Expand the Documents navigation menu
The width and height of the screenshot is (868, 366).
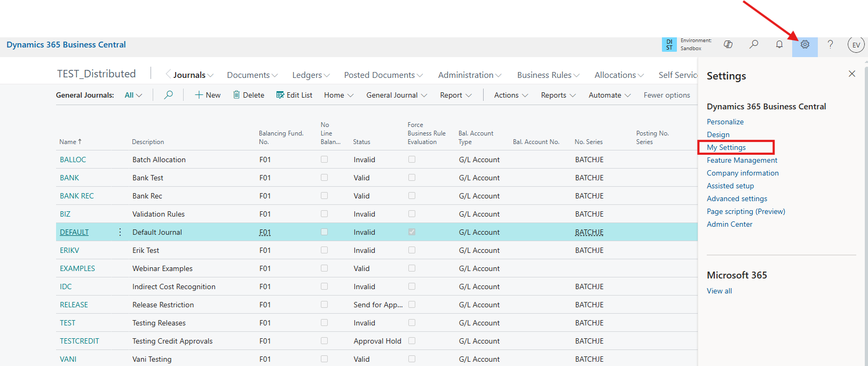[252, 75]
